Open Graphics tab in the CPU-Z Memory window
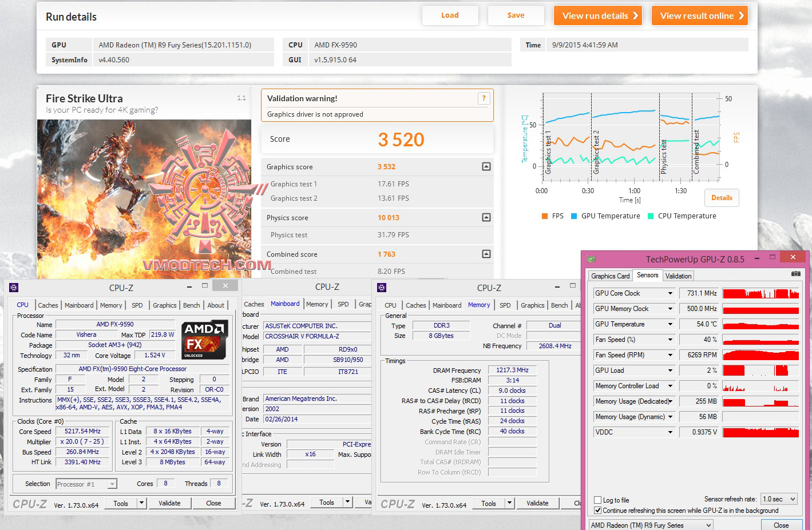Image resolution: width=812 pixels, height=530 pixels. 532,305
